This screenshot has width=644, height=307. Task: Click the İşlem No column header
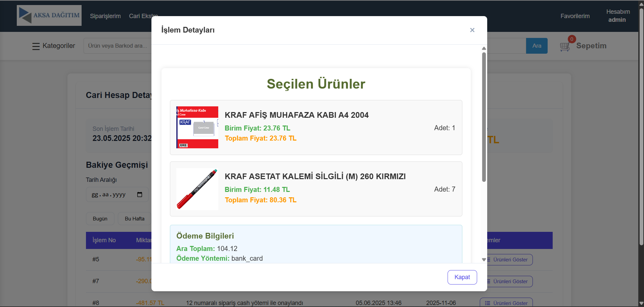104,240
